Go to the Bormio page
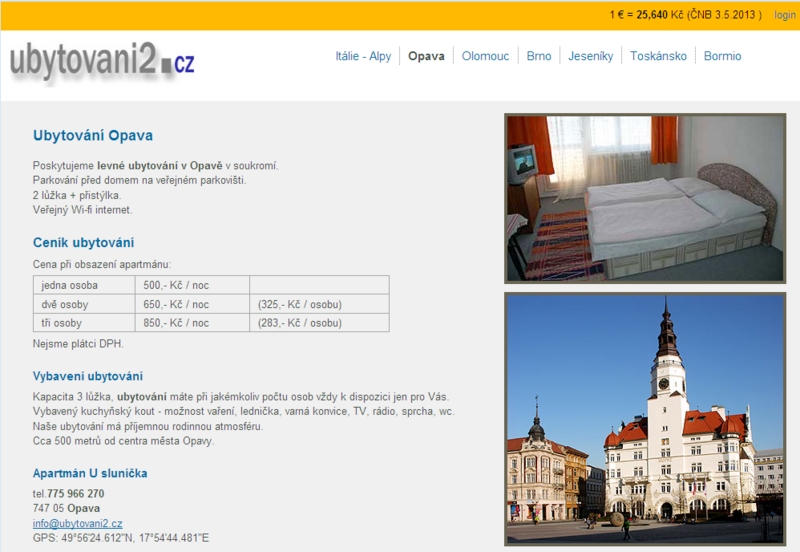 (x=722, y=56)
